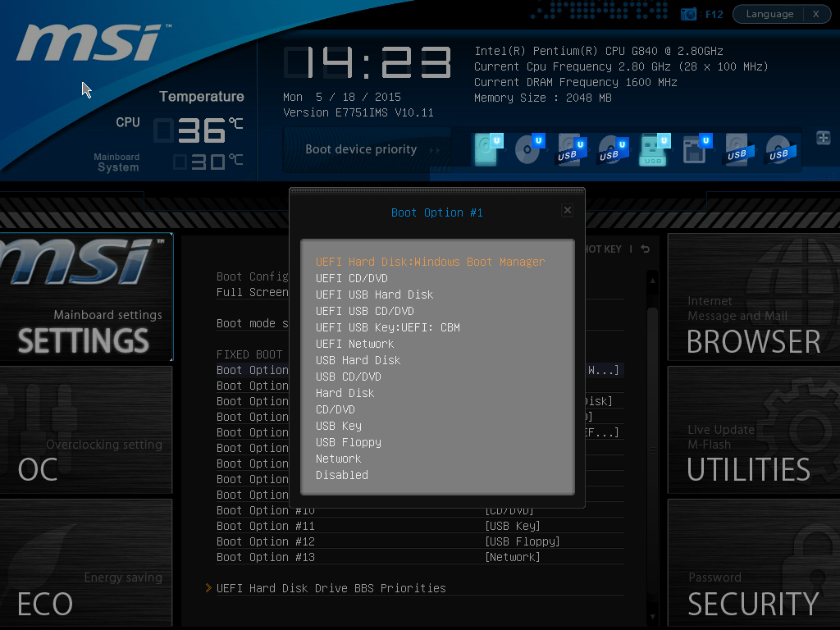The image size is (840, 630).
Task: Expand UEFI Hard Disk Drive BBS Priorities
Action: pos(331,588)
